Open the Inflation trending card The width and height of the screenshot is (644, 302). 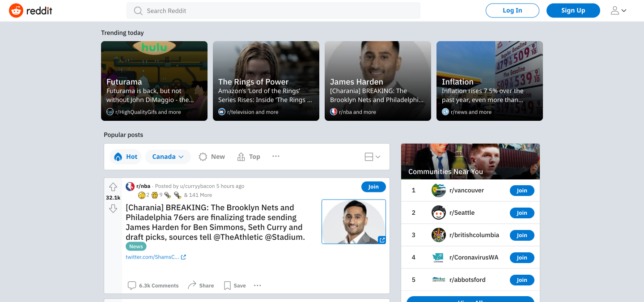490,81
